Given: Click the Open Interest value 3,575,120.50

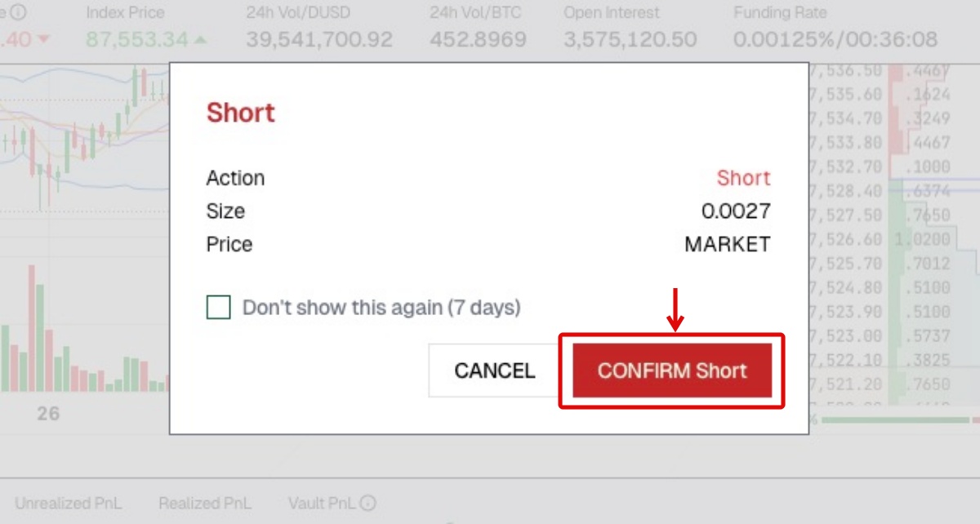Looking at the screenshot, I should point(630,39).
